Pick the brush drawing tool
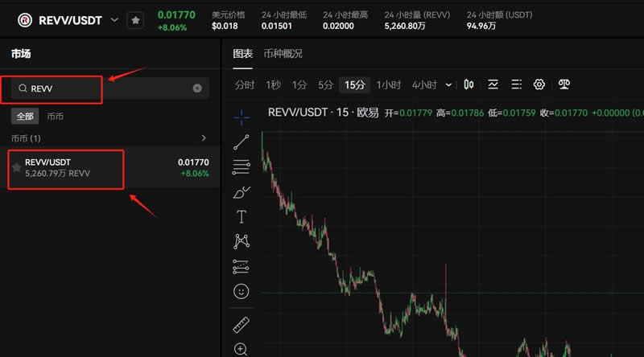The width and height of the screenshot is (644, 357). point(241,192)
